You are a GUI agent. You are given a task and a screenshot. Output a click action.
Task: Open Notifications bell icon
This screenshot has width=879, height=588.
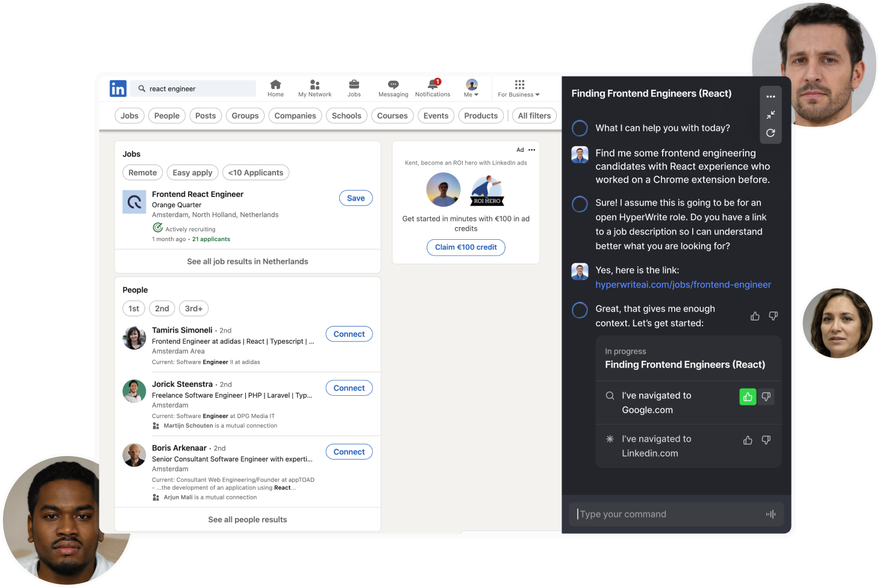pyautogui.click(x=433, y=84)
